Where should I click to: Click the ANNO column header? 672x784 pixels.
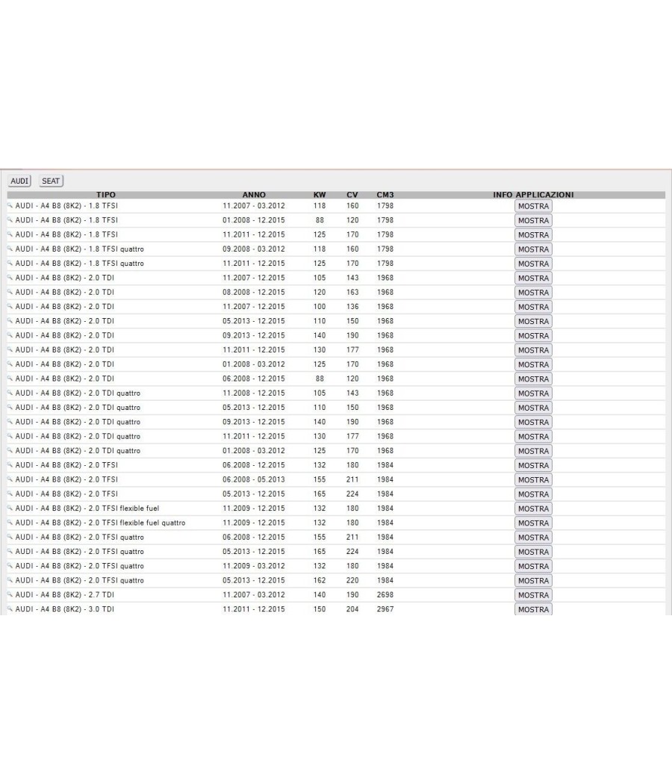254,195
